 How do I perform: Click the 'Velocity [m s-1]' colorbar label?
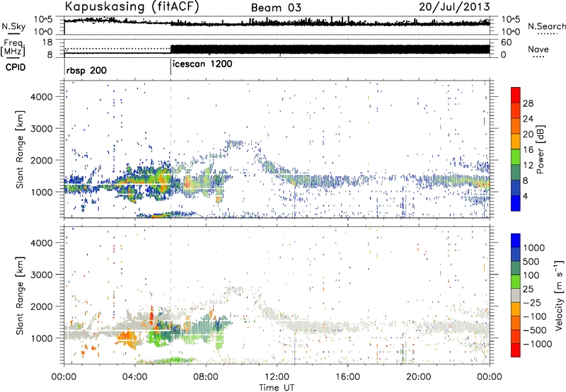pyautogui.click(x=559, y=295)
